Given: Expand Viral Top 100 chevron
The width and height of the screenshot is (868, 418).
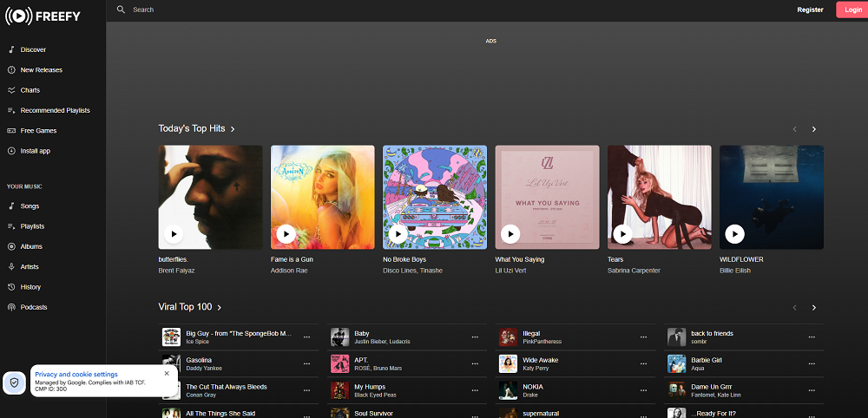Looking at the screenshot, I should click(220, 307).
